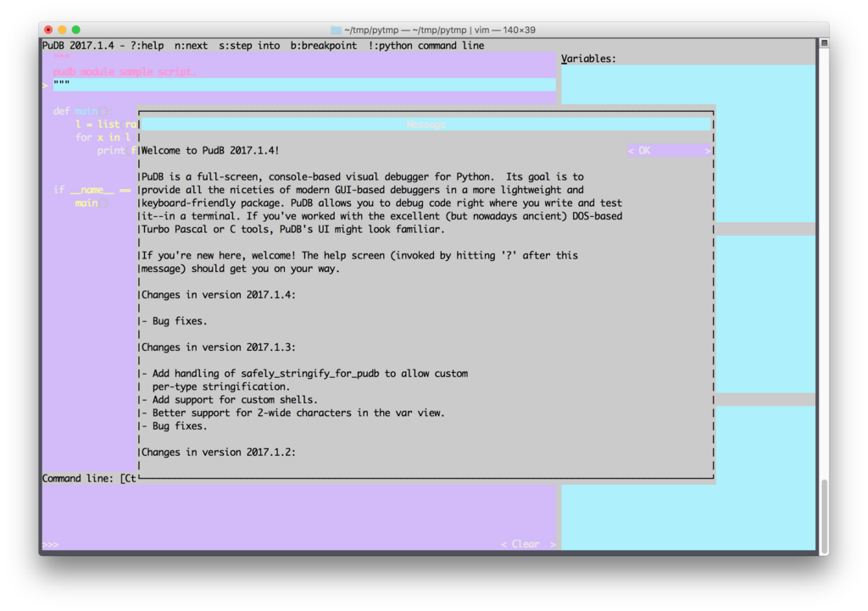
Task: Click the 'if __name__' source line
Action: [92, 190]
